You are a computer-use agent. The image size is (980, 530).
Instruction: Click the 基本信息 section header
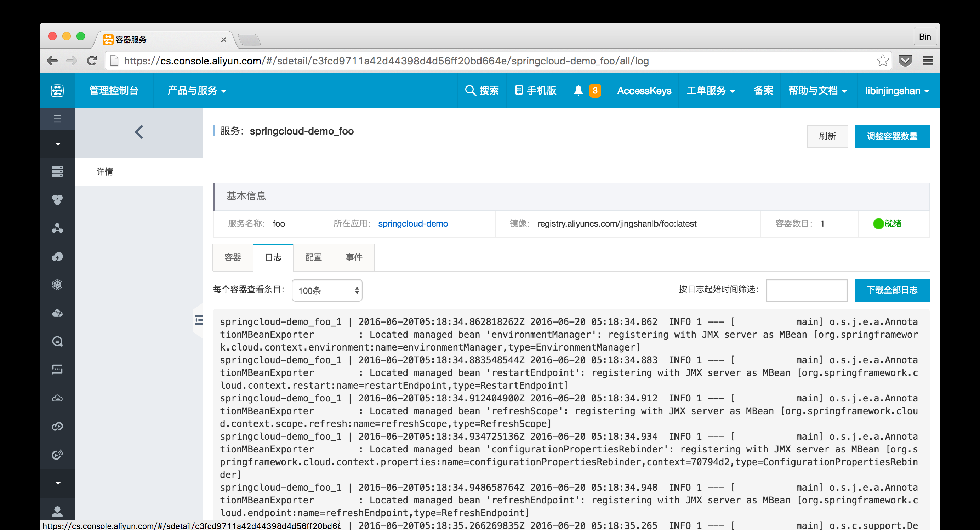tap(571, 196)
